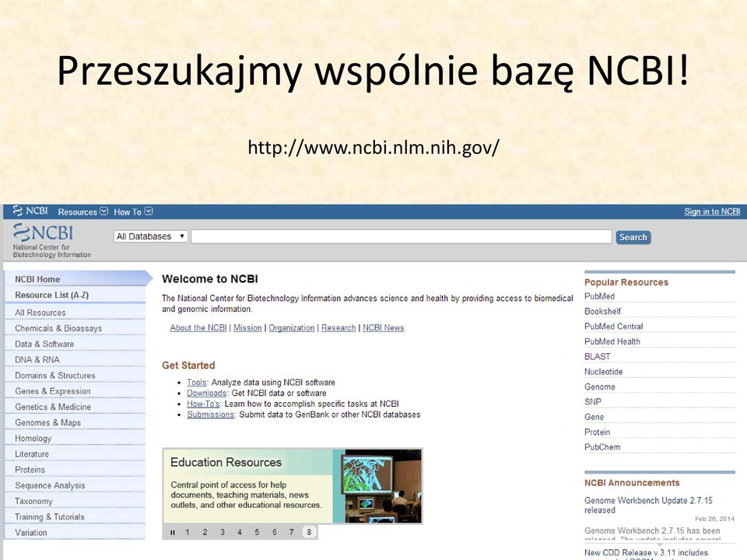
Task: Open Training & Tutorials category
Action: pos(75,516)
